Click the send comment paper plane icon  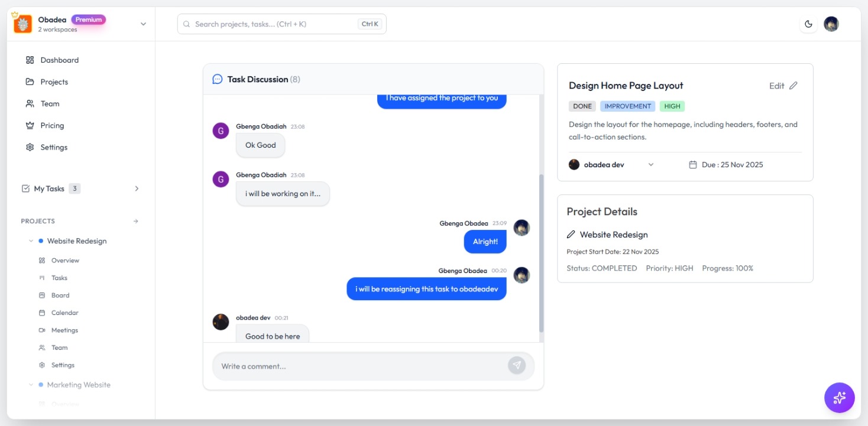[x=516, y=366]
